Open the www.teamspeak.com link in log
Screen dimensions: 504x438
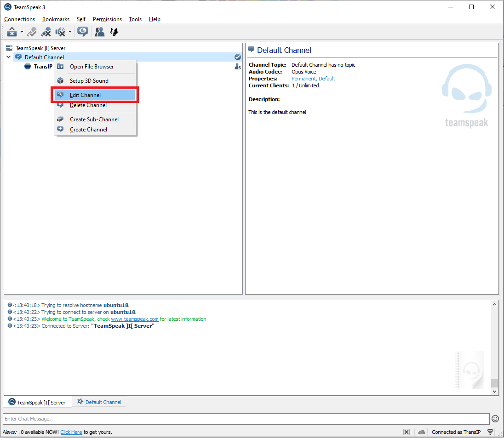[135, 319]
